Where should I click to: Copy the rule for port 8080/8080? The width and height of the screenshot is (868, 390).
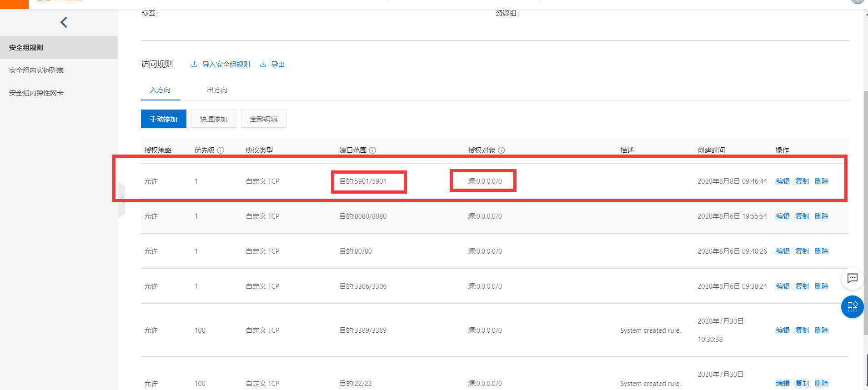pos(802,216)
